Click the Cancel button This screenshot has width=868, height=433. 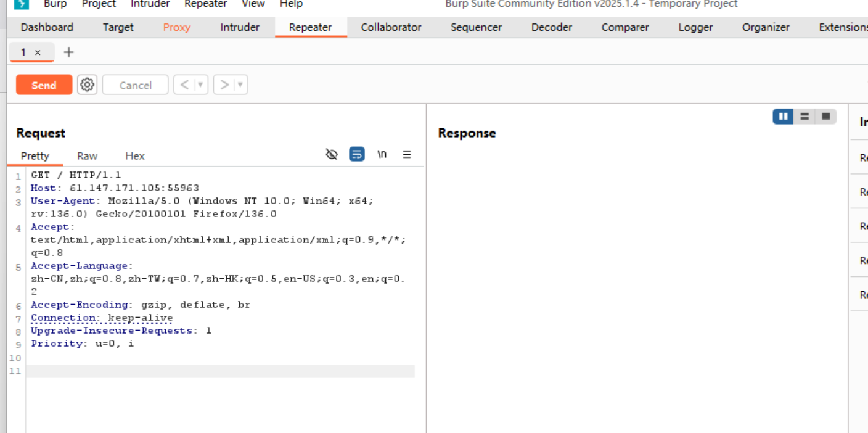point(135,85)
